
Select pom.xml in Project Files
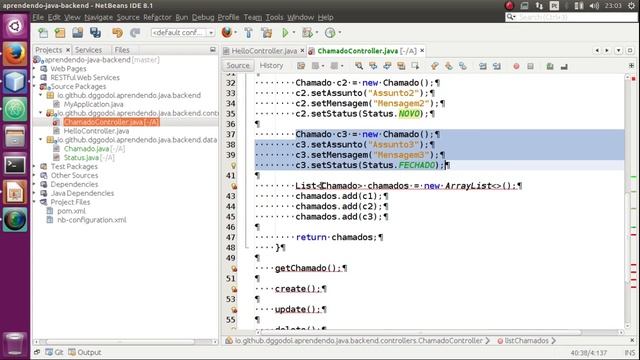71,211
